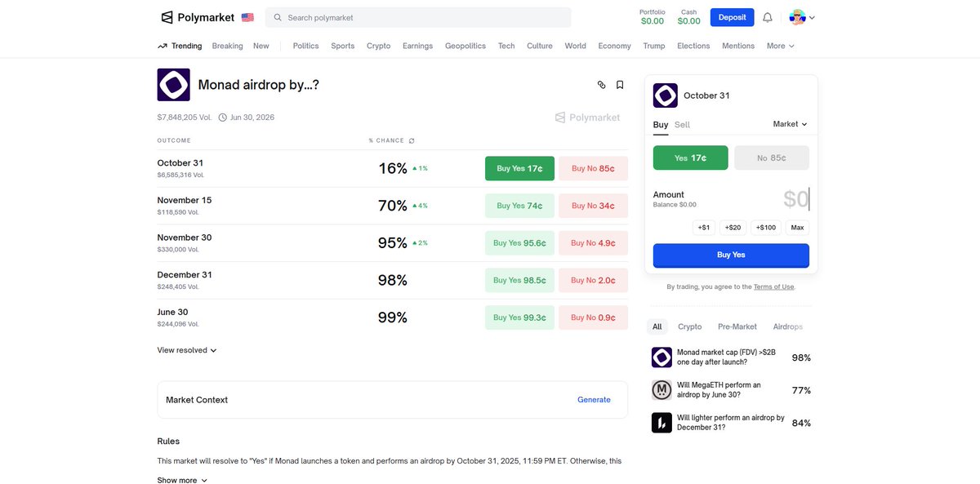Select the All related markets filter

tap(657, 326)
